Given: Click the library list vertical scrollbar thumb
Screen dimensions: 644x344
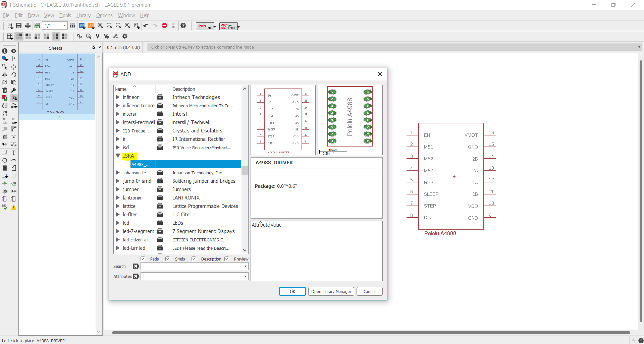Looking at the screenshot, I should pos(245,170).
